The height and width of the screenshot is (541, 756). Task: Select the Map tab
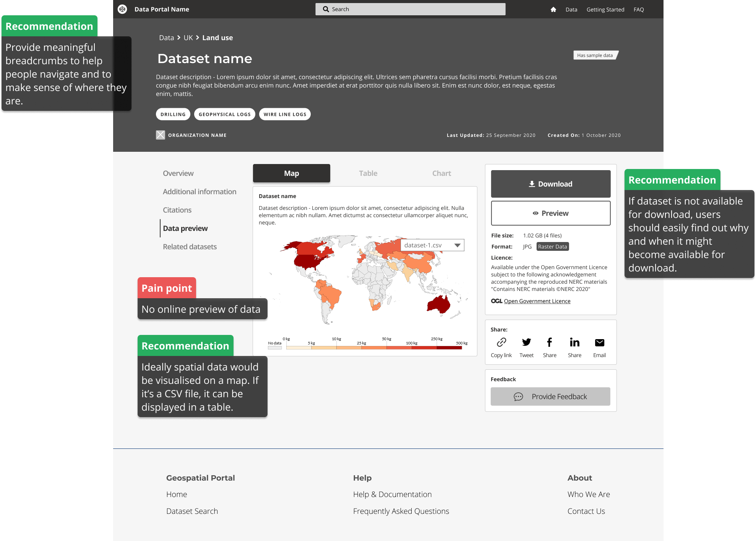tap(291, 173)
